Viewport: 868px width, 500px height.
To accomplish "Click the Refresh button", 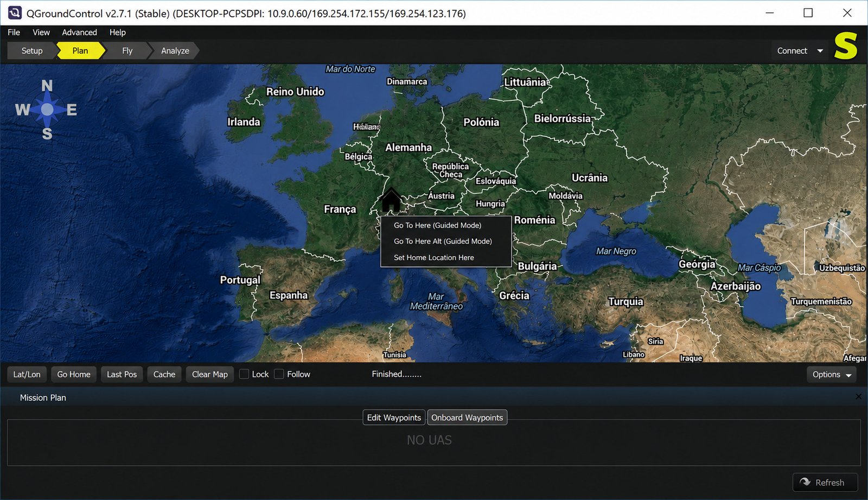I will (825, 482).
